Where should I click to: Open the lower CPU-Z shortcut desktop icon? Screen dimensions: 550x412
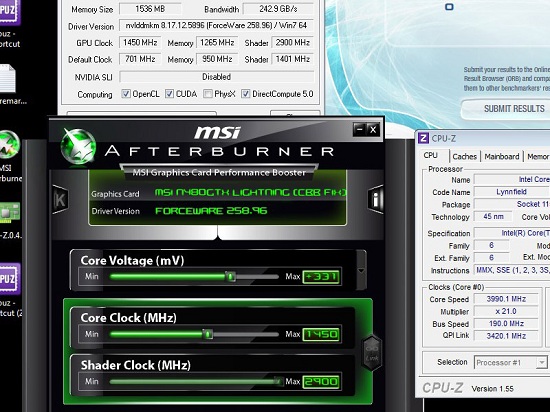point(10,279)
